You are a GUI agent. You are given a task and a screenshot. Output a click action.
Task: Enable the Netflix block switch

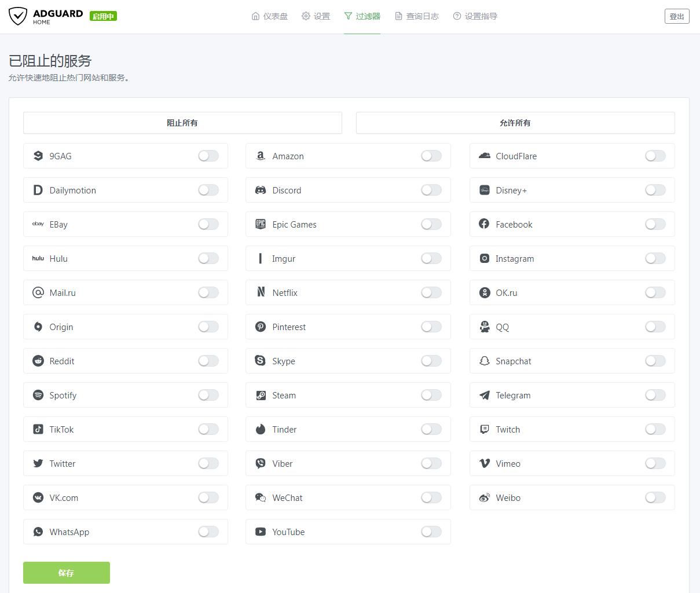(431, 292)
